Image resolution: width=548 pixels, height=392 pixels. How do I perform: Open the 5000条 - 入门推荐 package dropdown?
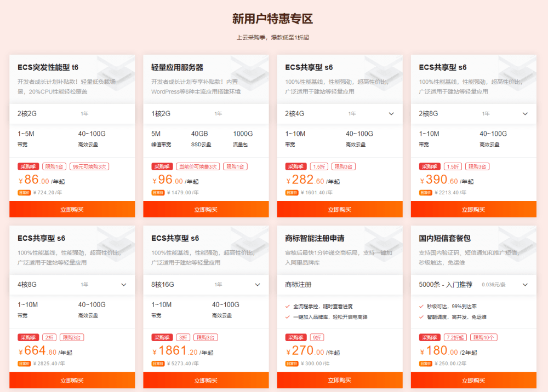525,285
